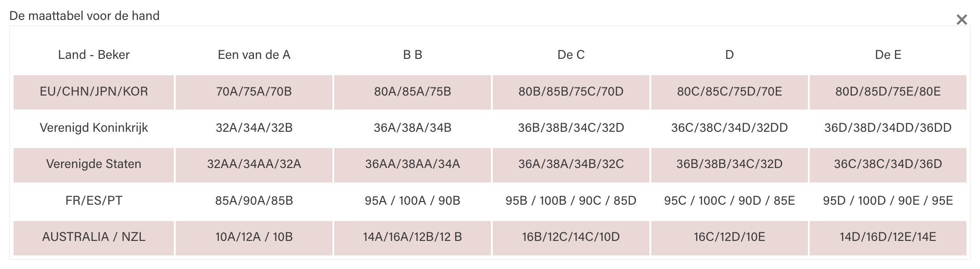Select the cell 16C/12D/10E

tap(730, 237)
